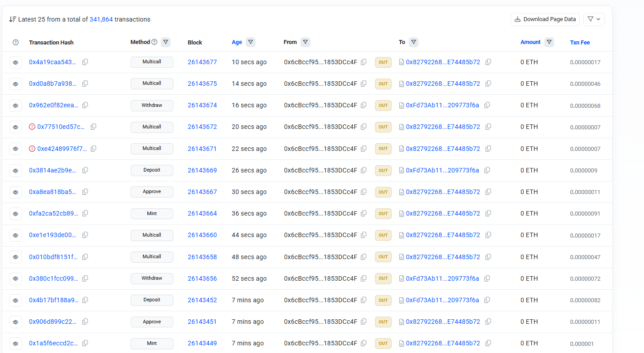Open the Amount column filter
The height and width of the screenshot is (353, 644).
pyautogui.click(x=549, y=42)
